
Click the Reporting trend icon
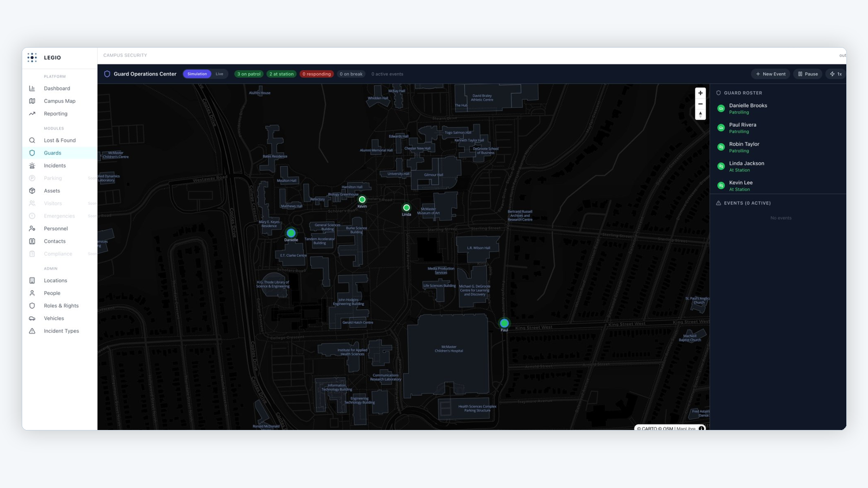pyautogui.click(x=32, y=114)
